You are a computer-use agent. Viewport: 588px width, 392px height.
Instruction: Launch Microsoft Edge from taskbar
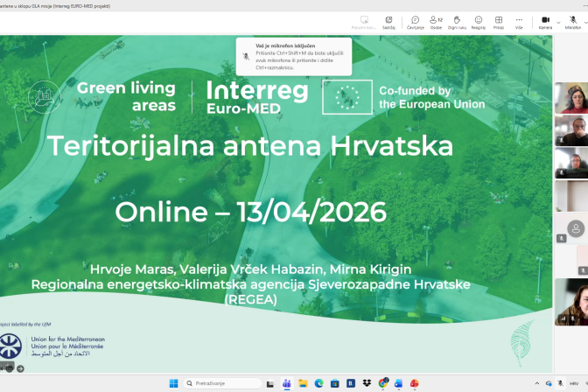tap(318, 383)
